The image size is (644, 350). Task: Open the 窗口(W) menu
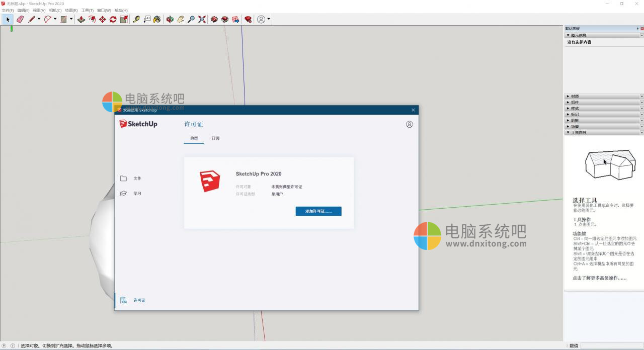[104, 10]
